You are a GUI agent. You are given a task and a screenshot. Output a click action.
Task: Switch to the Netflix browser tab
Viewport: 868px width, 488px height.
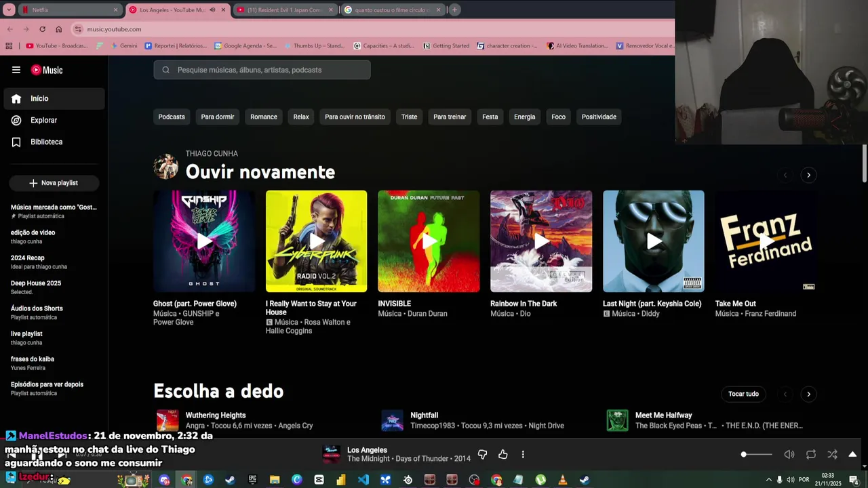point(70,10)
